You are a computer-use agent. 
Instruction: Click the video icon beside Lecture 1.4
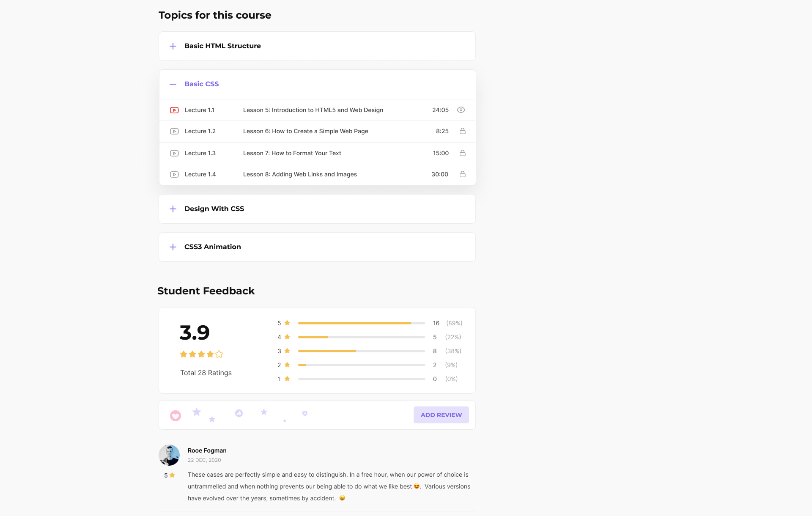(x=174, y=174)
